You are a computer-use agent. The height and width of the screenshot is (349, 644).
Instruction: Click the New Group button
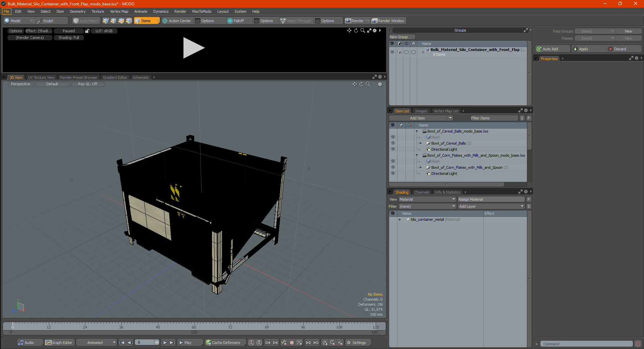pyautogui.click(x=402, y=37)
